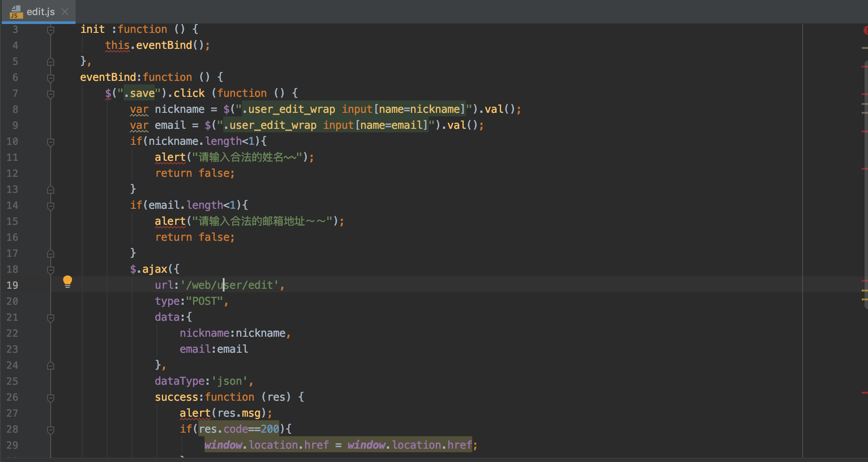Click the '200' number on line 28
The image size is (868, 462).
(x=270, y=429)
